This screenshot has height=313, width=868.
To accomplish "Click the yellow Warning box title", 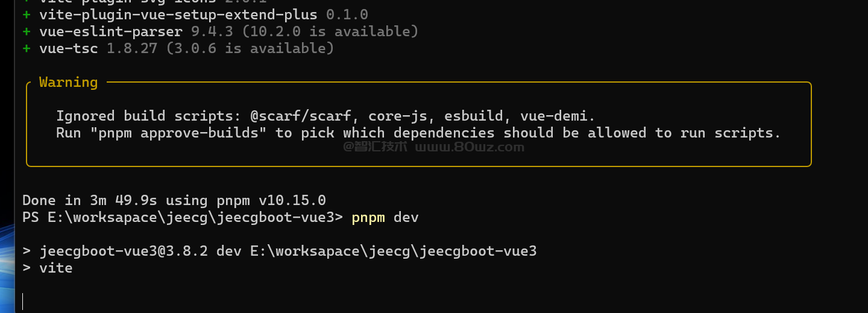I will tap(68, 82).
